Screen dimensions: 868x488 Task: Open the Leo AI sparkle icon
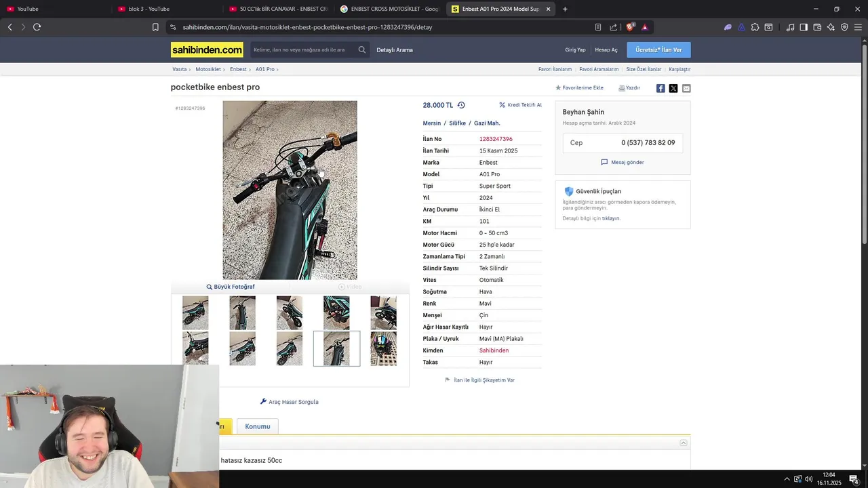pos(831,27)
